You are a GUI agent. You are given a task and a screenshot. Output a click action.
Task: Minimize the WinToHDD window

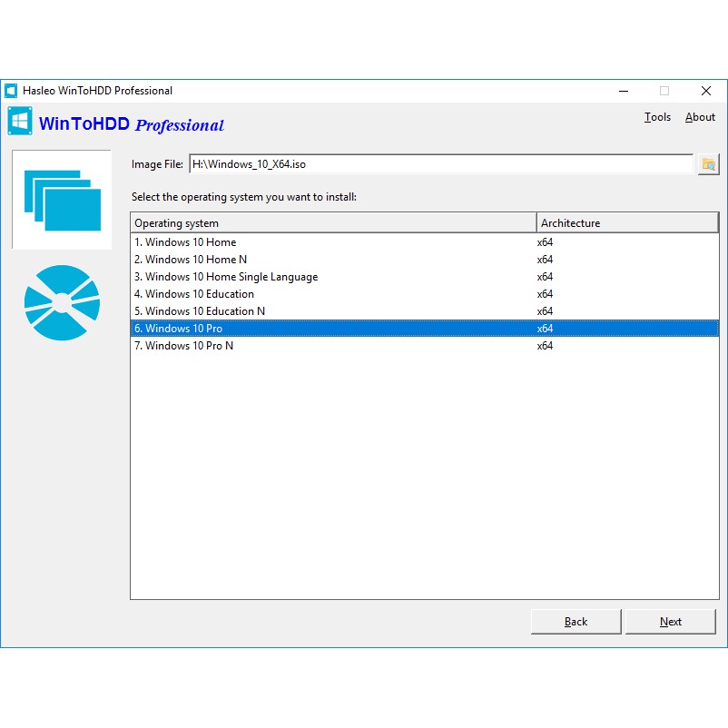coord(624,91)
